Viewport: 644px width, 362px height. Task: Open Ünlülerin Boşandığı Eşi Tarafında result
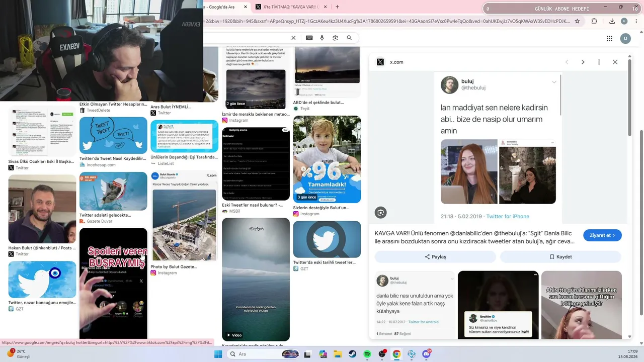tap(184, 157)
